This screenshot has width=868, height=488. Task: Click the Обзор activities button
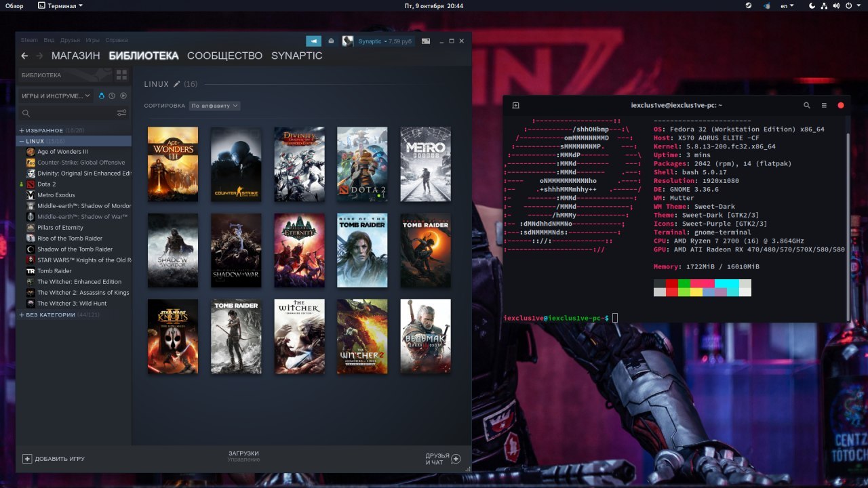click(14, 5)
